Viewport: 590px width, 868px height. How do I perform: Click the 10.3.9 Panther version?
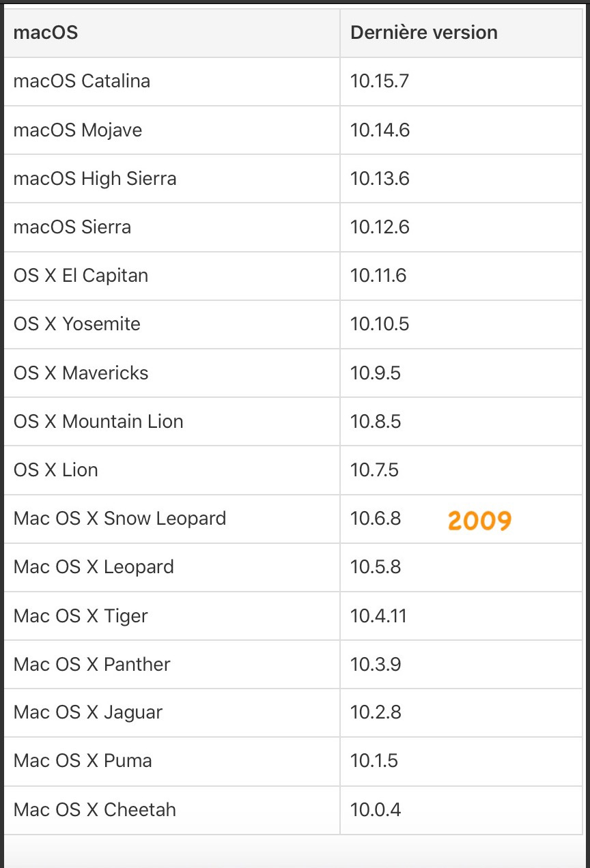[x=376, y=665]
